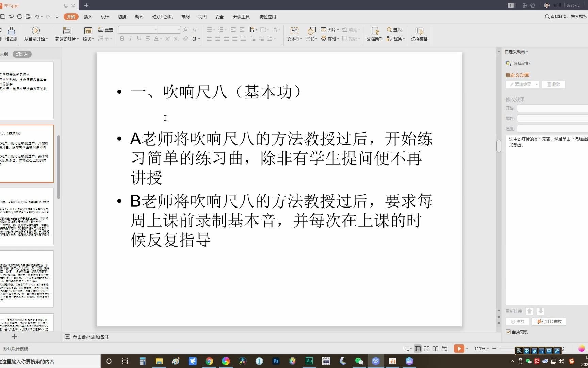The height and width of the screenshot is (368, 588).
Task: Open the Shapes (形状) gallery
Action: (311, 34)
